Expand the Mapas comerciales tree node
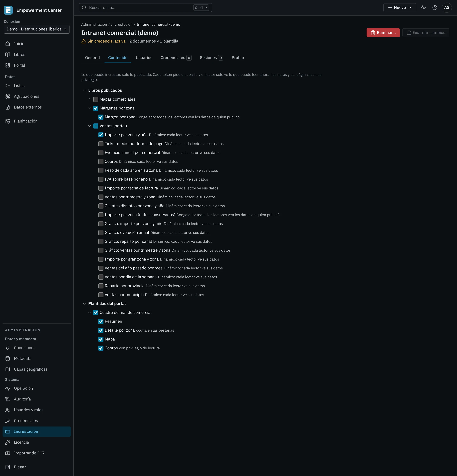The image size is (457, 476). click(90, 99)
